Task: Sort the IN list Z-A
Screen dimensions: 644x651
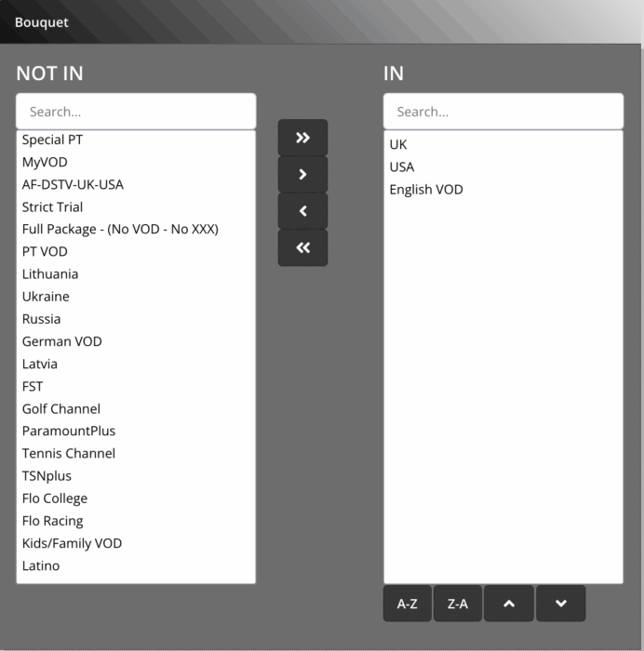Action: 458,604
